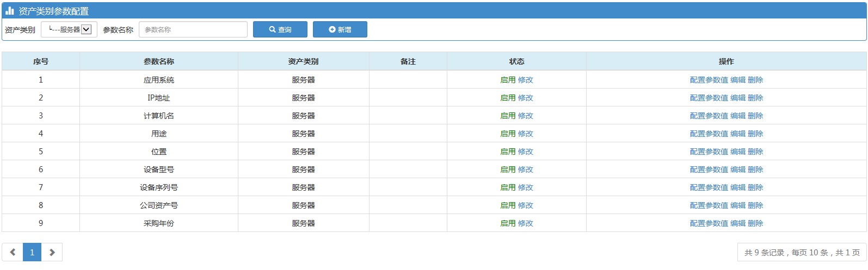Click the 参数名称 input field
868x270 pixels.
click(193, 29)
